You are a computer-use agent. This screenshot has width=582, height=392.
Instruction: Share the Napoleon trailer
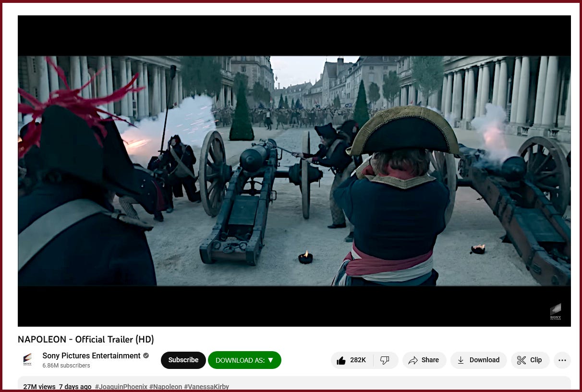click(424, 360)
